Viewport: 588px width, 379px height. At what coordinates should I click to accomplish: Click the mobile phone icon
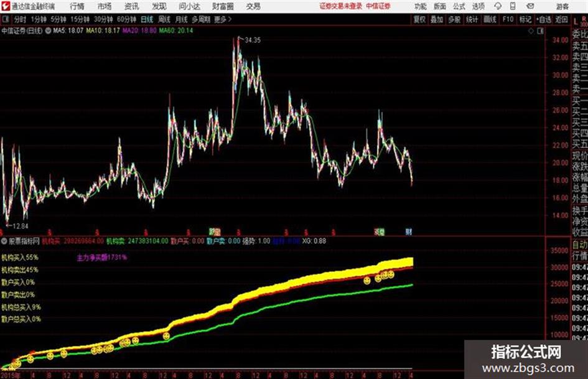pyautogui.click(x=513, y=6)
